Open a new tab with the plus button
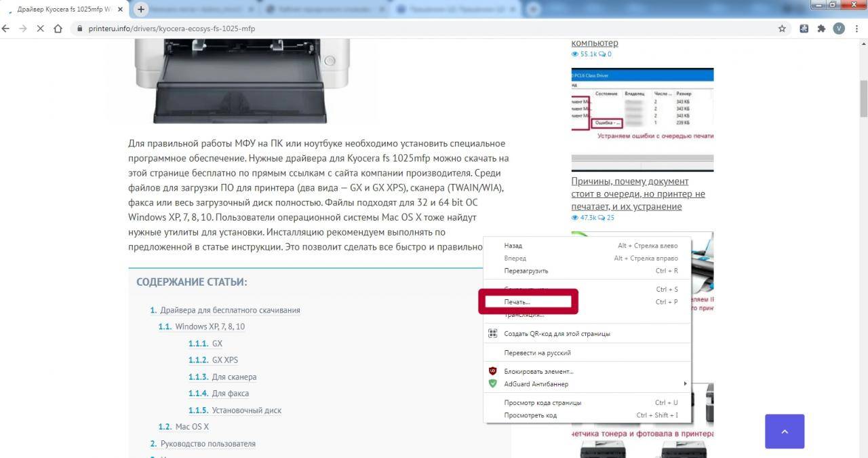The width and height of the screenshot is (868, 458). point(141,9)
